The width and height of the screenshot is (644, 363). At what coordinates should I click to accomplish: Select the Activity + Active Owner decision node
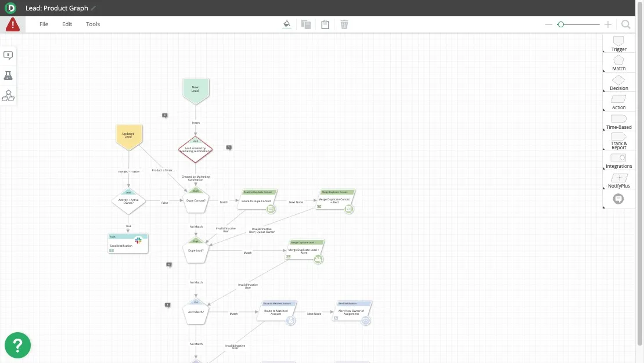(128, 201)
